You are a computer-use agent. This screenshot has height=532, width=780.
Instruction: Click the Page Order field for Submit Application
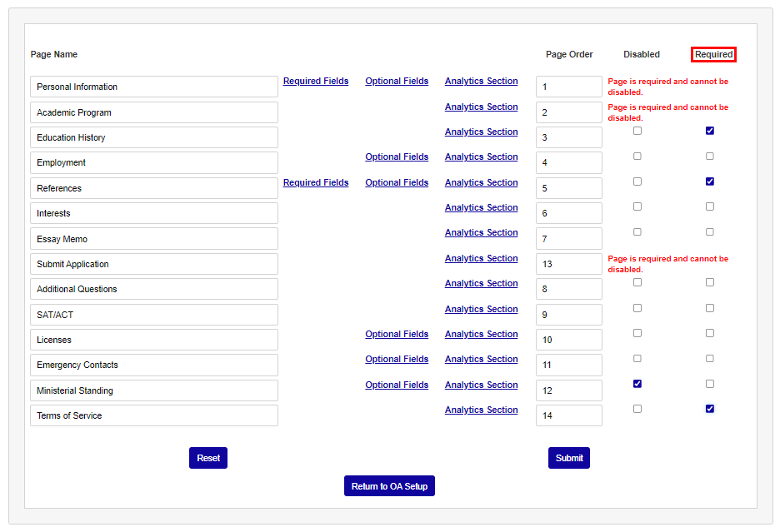(x=569, y=263)
